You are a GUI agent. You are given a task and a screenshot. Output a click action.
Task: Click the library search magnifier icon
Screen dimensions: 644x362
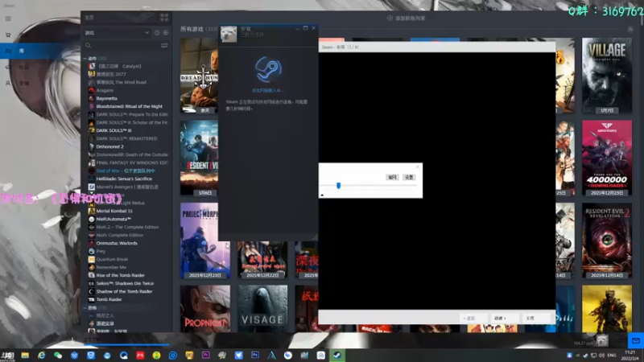tap(88, 45)
